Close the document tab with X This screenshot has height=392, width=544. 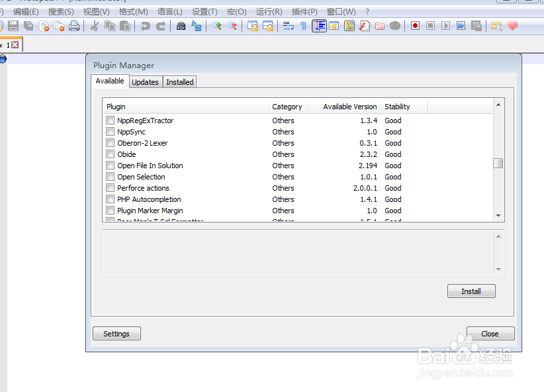[15, 45]
